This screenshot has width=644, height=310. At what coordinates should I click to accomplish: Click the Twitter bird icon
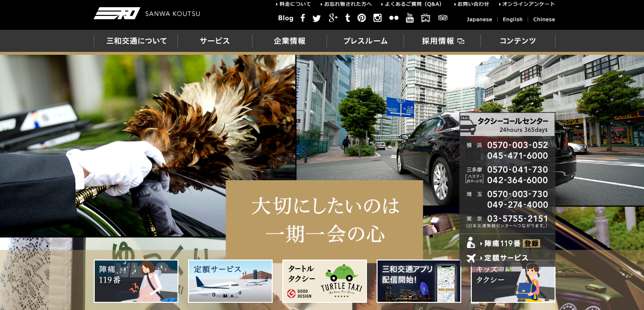tap(316, 18)
